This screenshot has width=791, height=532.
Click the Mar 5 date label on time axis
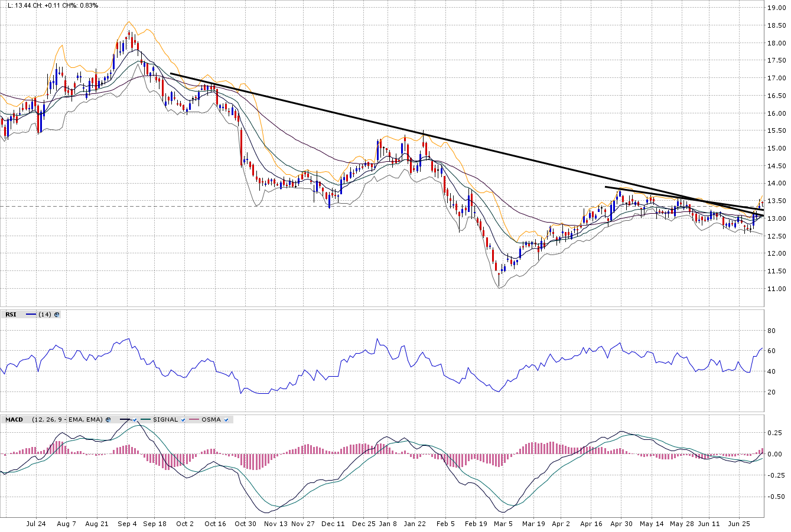503,524
